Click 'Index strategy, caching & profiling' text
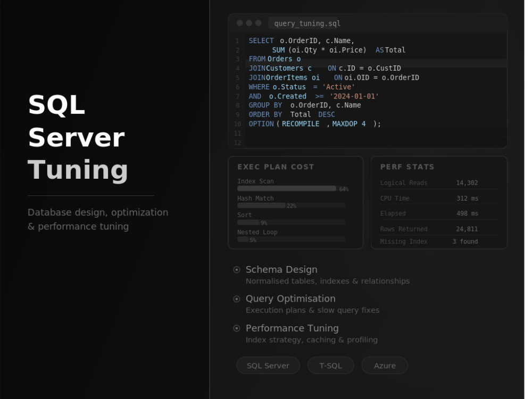532x399 pixels. [311, 339]
